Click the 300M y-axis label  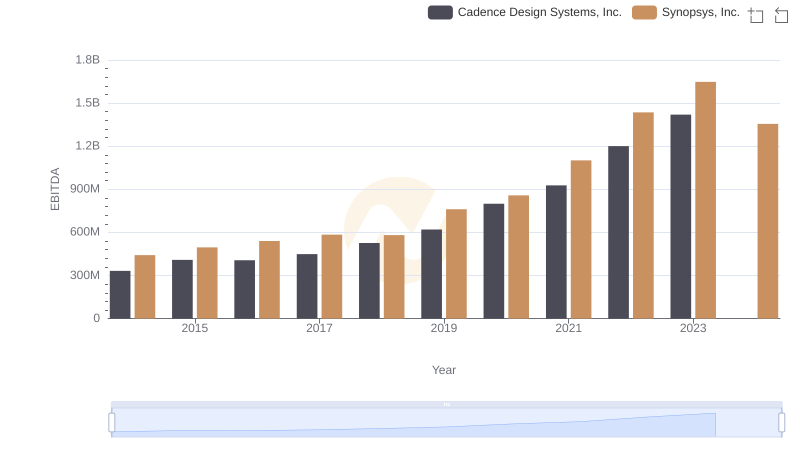click(x=85, y=275)
